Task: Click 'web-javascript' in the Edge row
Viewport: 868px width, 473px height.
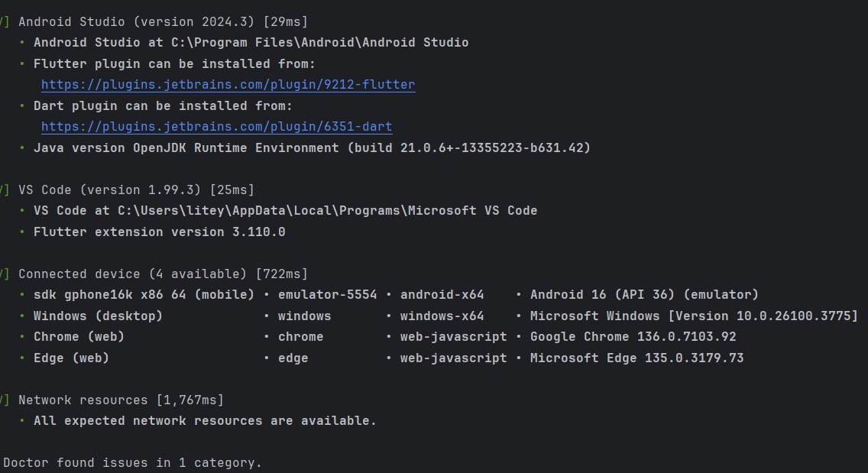Action: 453,358
